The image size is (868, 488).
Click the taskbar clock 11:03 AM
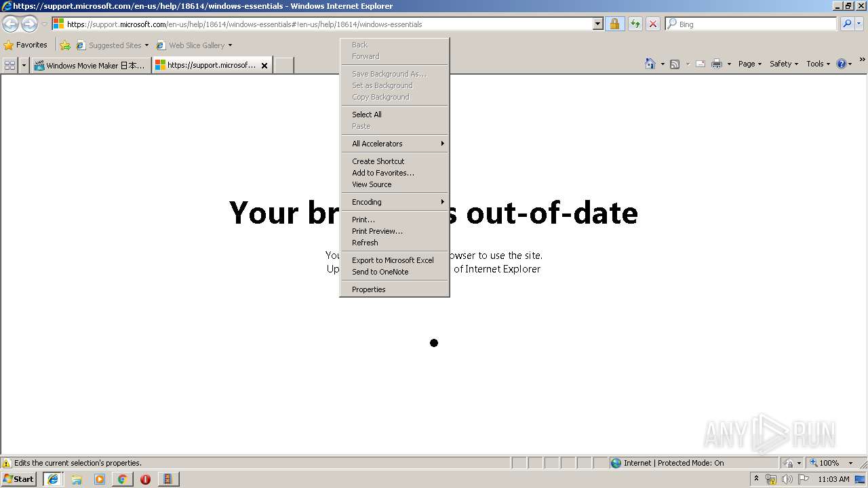tap(833, 479)
